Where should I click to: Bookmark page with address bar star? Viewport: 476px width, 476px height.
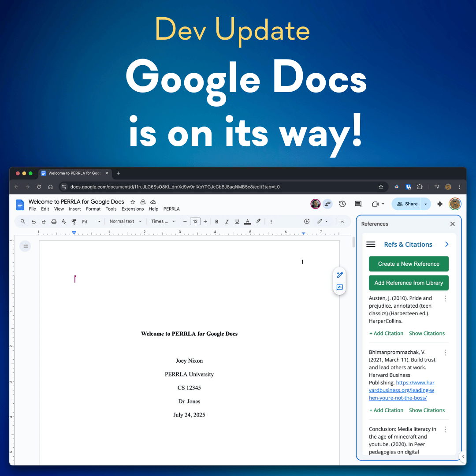click(381, 187)
